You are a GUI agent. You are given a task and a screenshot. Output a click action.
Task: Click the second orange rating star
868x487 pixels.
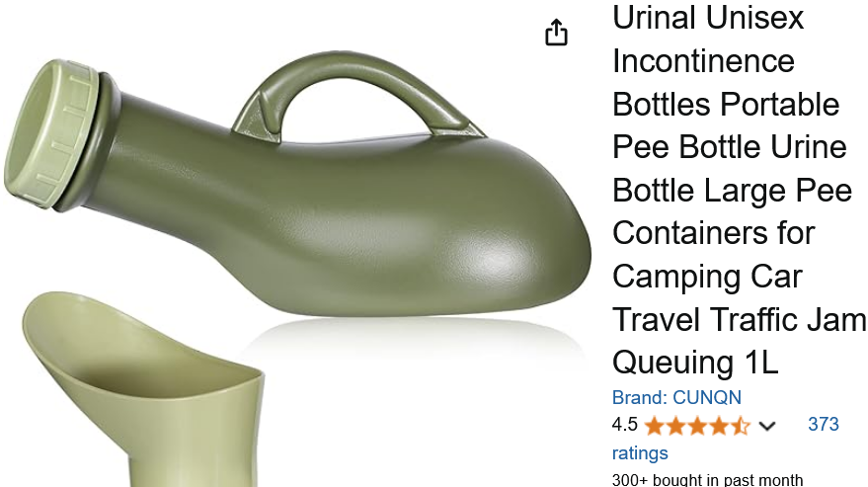(x=675, y=426)
